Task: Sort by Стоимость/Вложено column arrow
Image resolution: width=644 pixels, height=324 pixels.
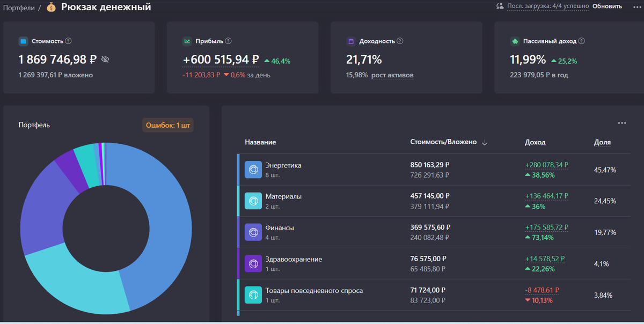Action: pos(485,143)
